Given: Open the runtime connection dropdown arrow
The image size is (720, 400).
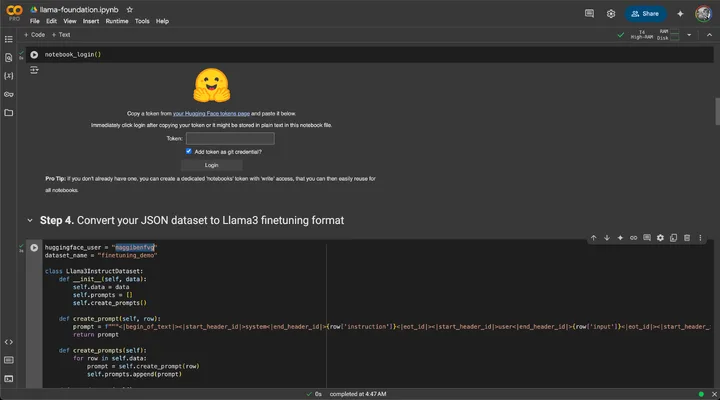Looking at the screenshot, I should click(x=689, y=35).
